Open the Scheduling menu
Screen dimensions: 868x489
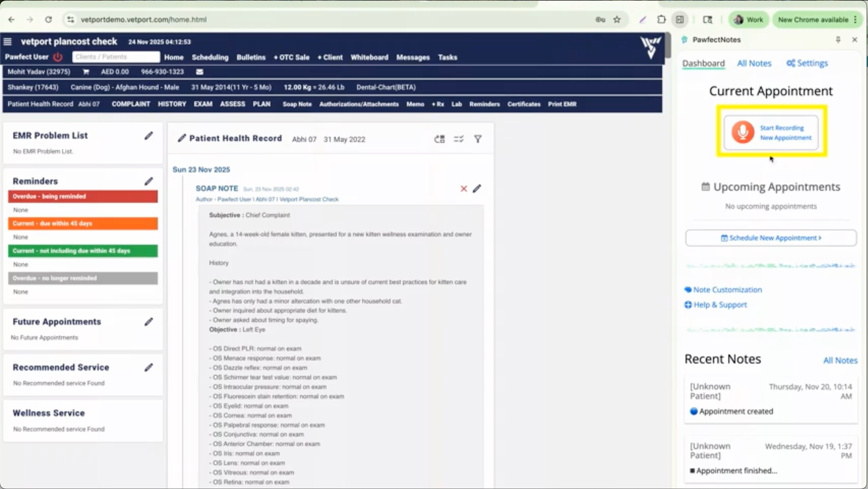(x=210, y=57)
